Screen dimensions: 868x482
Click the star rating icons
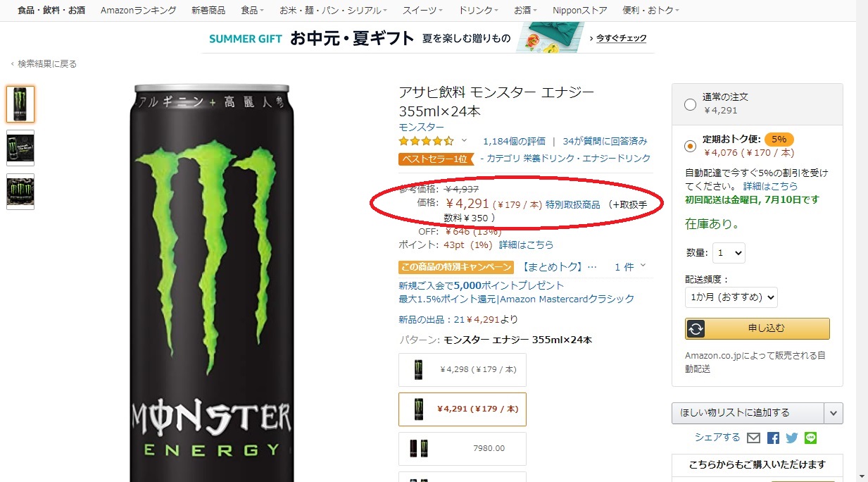point(427,141)
